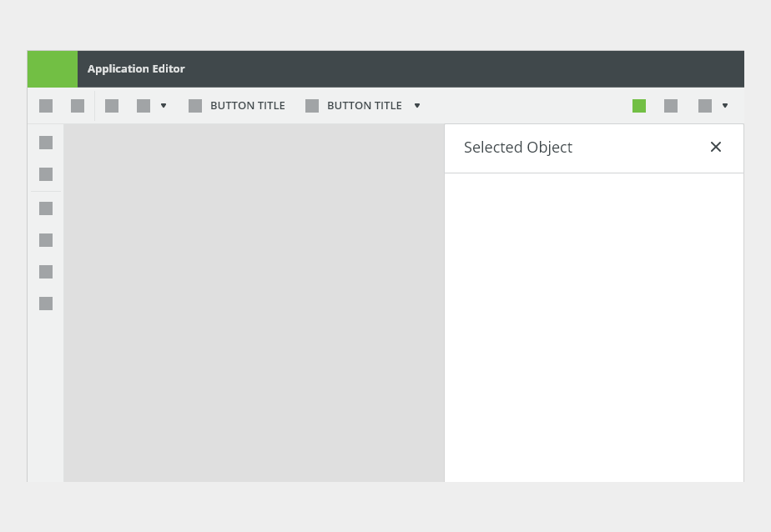The width and height of the screenshot is (771, 532).
Task: Close the Selected Object panel
Action: click(715, 147)
